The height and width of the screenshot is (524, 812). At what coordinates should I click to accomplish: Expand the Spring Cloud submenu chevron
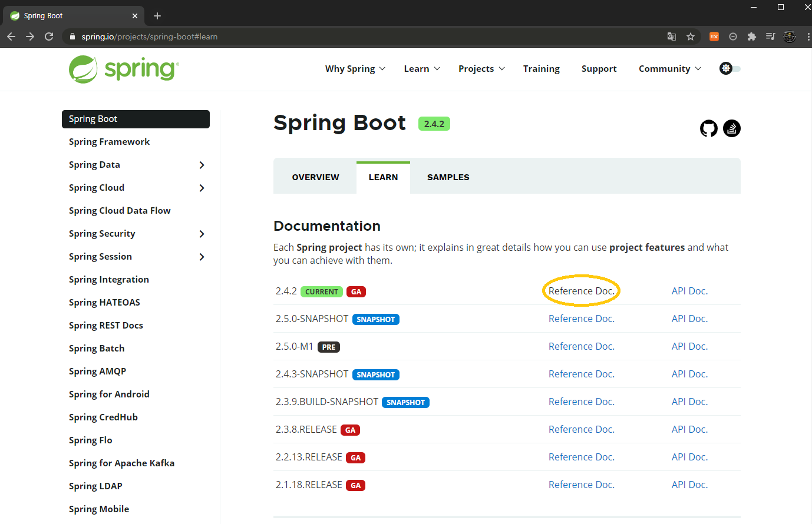click(x=202, y=188)
